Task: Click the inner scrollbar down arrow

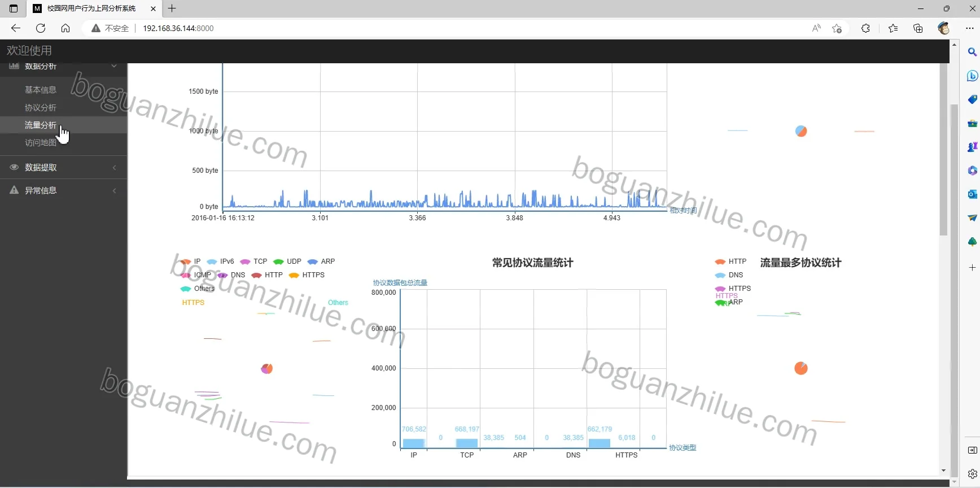Action: tap(943, 471)
